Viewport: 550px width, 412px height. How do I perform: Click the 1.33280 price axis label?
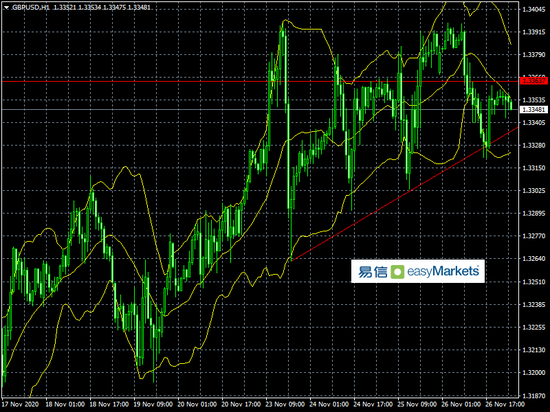[x=534, y=145]
